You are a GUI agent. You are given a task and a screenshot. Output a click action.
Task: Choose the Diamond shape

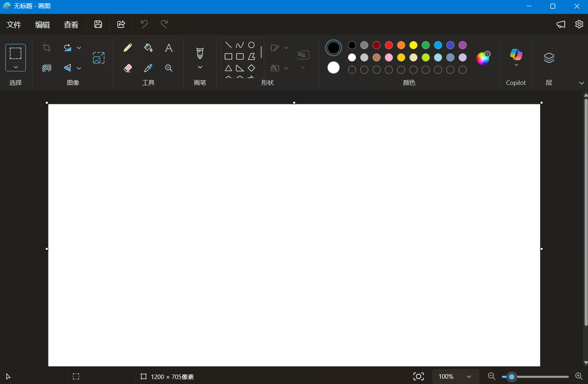252,68
